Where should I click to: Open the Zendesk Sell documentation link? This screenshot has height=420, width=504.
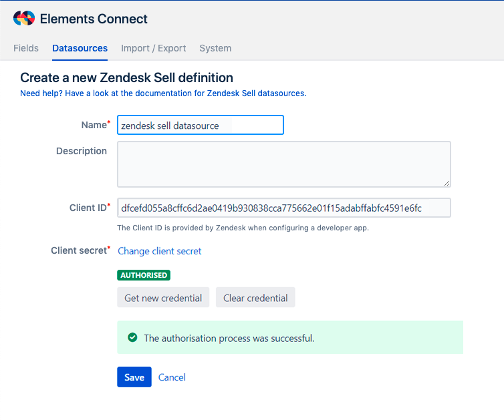[x=163, y=93]
